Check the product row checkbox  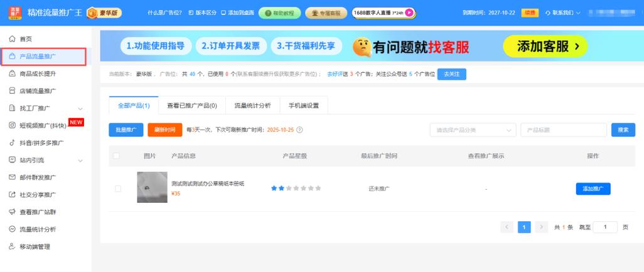click(118, 188)
